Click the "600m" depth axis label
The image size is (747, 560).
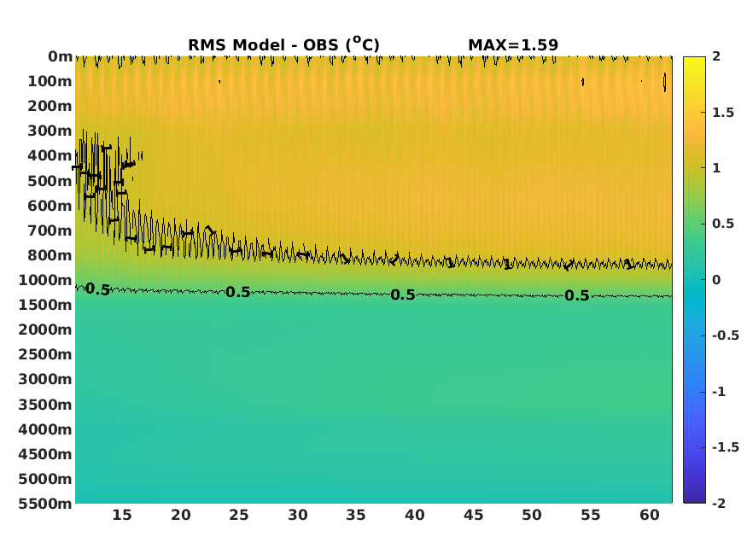(50, 206)
